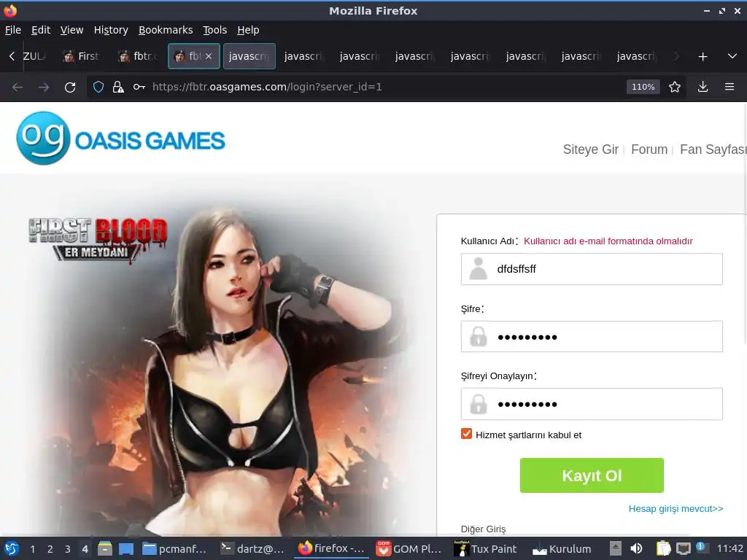This screenshot has height=560, width=747.
Task: Open the Help menu
Action: (x=248, y=30)
